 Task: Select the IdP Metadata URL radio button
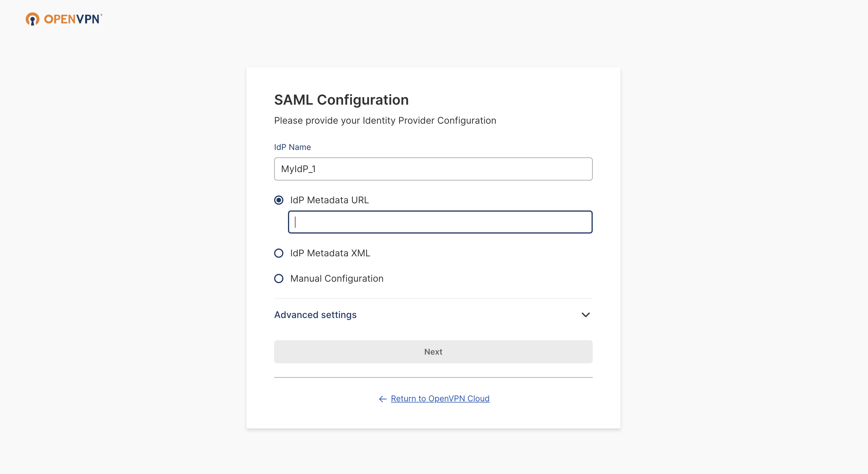point(279,200)
